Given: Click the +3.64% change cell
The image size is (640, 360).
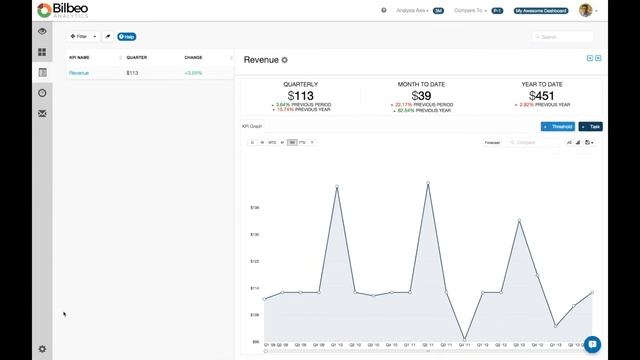Looking at the screenshot, I should [193, 73].
